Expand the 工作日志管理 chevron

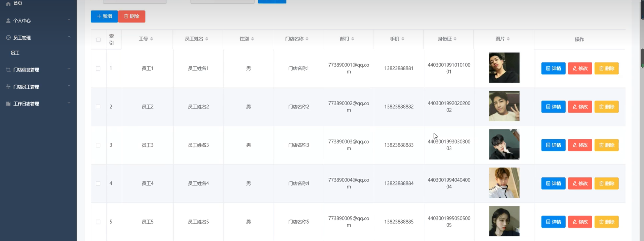point(69,103)
